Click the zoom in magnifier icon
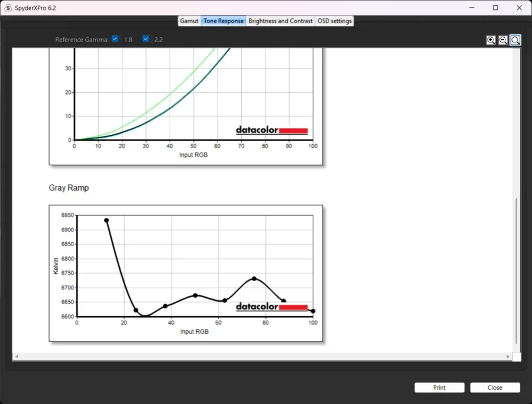The image size is (532, 404). [491, 40]
